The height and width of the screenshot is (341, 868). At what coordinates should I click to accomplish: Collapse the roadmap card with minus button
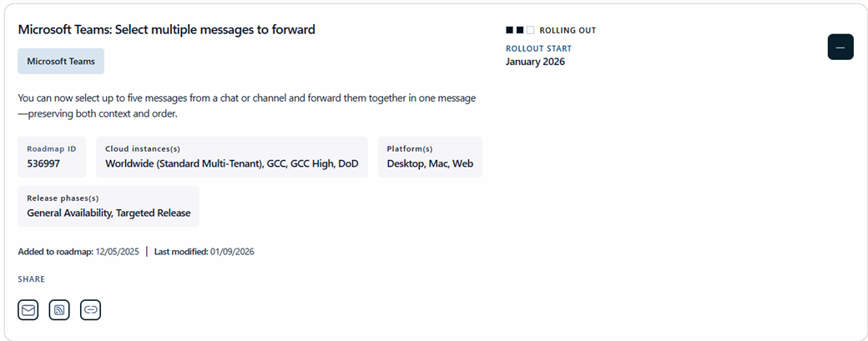[x=840, y=48]
